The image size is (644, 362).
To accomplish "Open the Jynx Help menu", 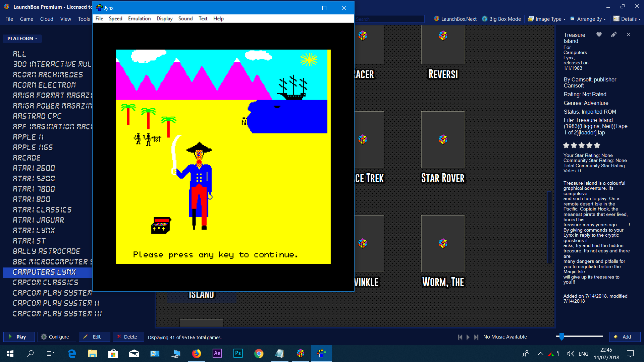I will [x=218, y=18].
